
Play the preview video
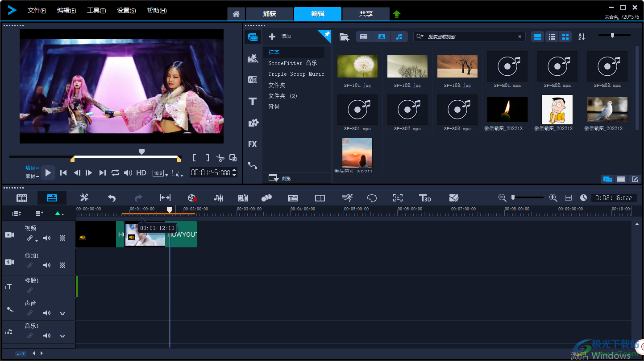[48, 172]
